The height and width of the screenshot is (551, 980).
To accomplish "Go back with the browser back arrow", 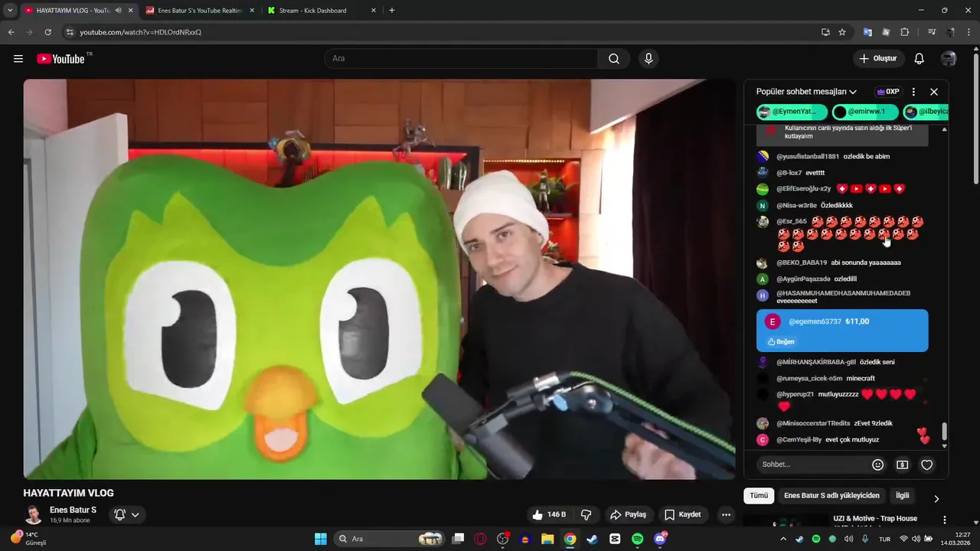I will [11, 32].
